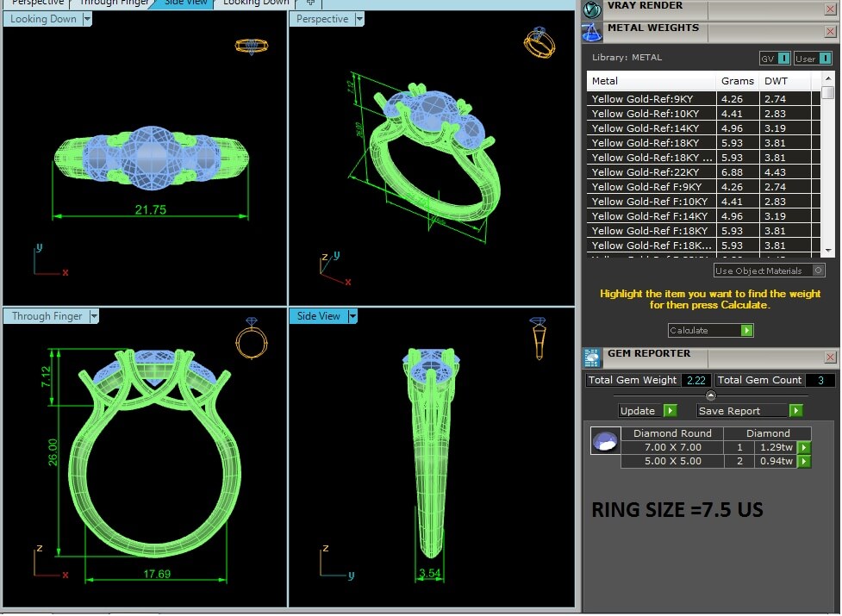Image resolution: width=842 pixels, height=616 pixels.
Task: Open the Through Finger viewport dropdown arrow
Action: [x=93, y=316]
